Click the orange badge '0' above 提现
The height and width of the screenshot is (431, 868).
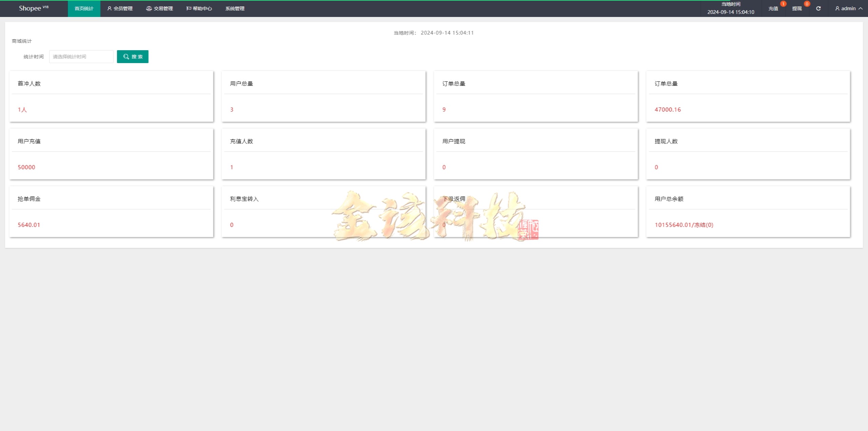click(807, 4)
